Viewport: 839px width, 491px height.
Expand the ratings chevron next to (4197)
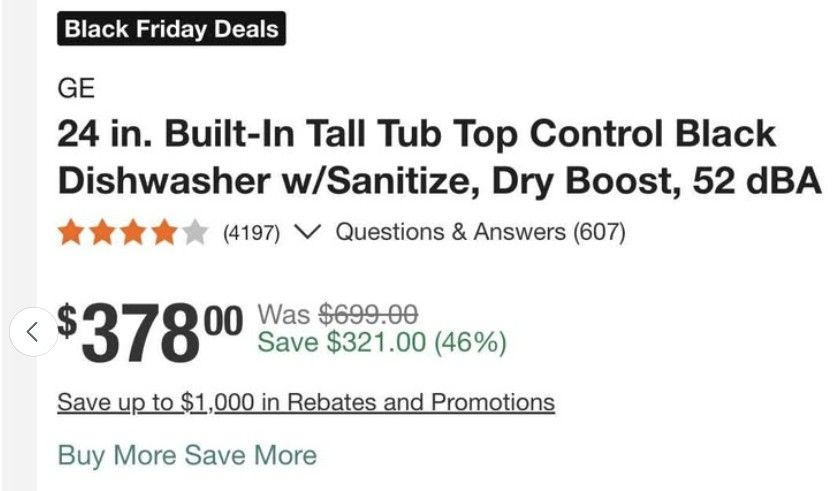coord(308,233)
